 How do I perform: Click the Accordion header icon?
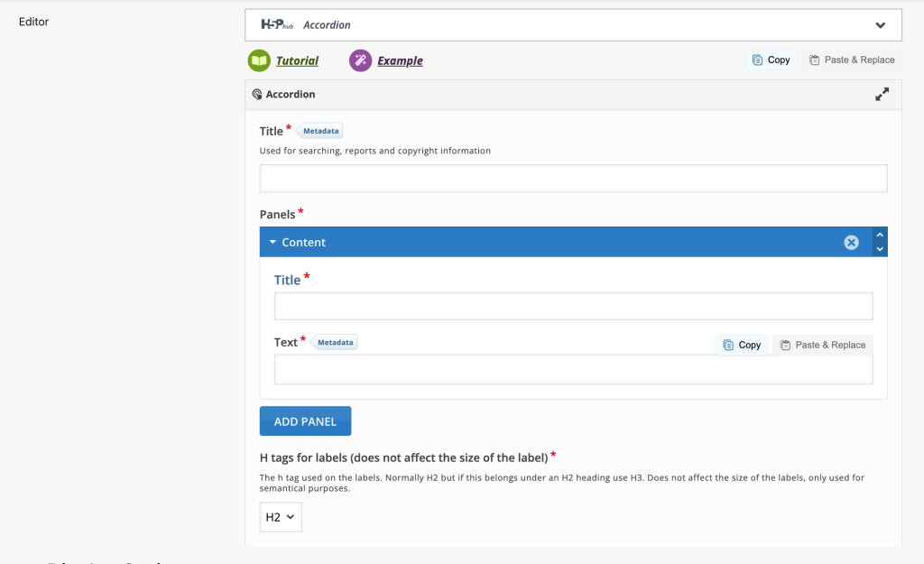257,94
